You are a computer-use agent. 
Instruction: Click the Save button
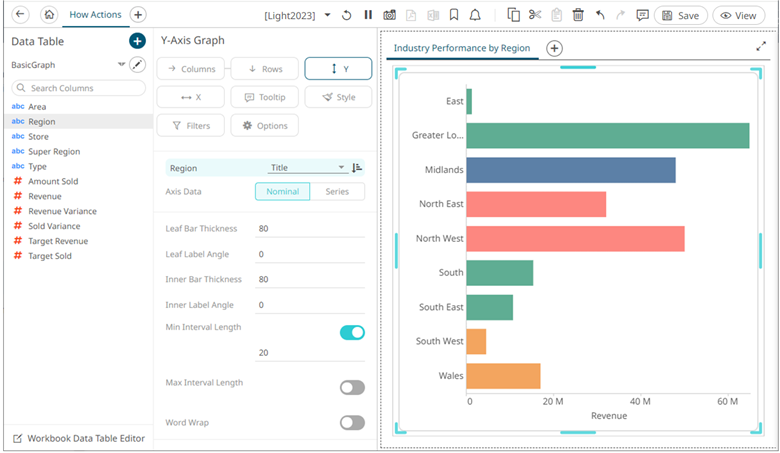pyautogui.click(x=681, y=15)
